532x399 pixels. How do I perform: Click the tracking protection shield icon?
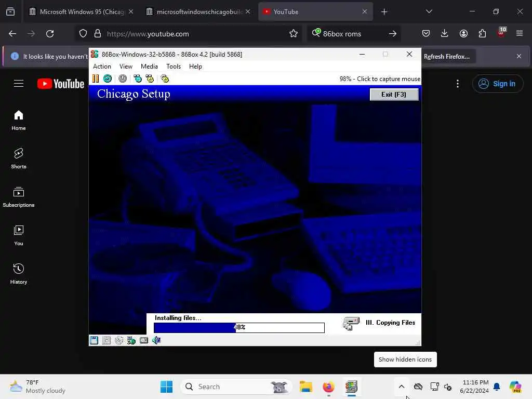tap(83, 34)
